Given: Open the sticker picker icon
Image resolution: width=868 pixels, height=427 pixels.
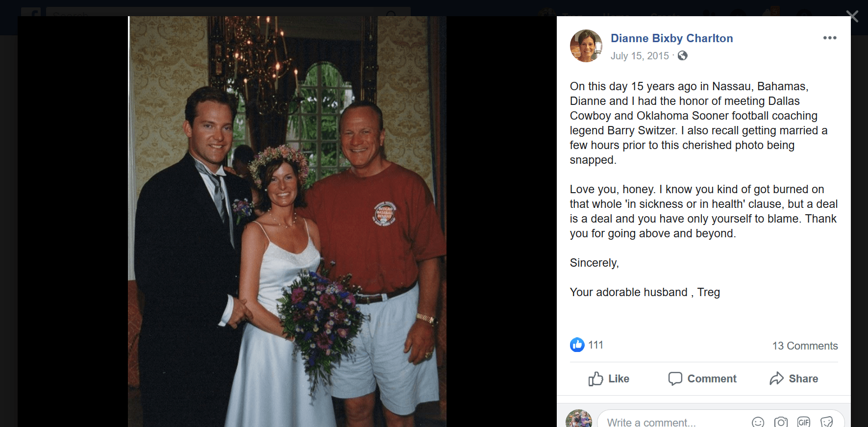Looking at the screenshot, I should (x=827, y=422).
